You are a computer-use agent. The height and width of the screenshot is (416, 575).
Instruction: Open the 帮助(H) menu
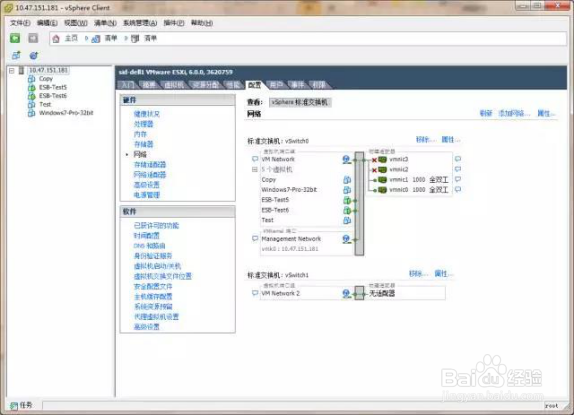click(202, 23)
